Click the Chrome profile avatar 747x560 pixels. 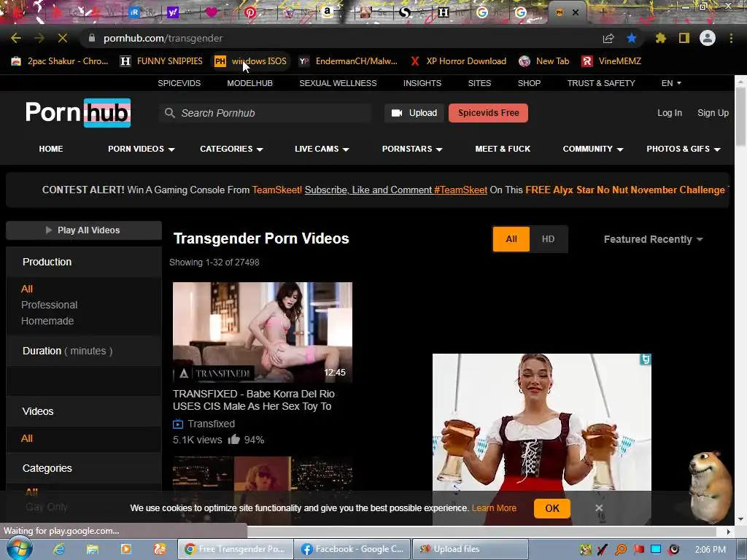point(708,38)
